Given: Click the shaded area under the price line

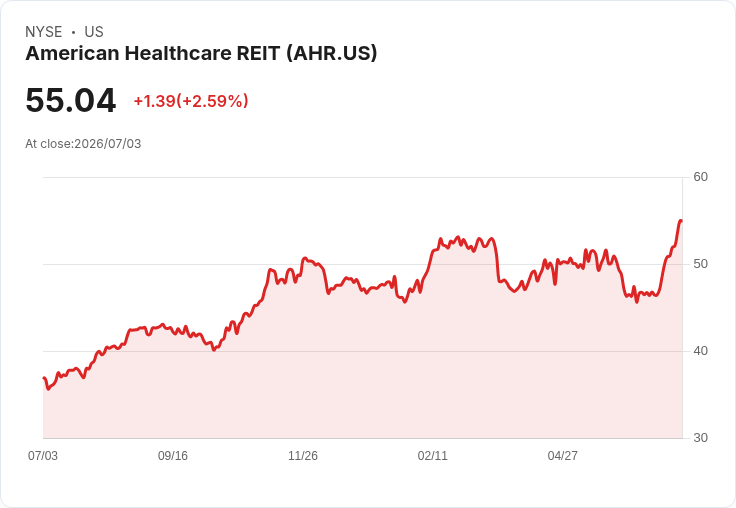Looking at the screenshot, I should tap(363, 385).
